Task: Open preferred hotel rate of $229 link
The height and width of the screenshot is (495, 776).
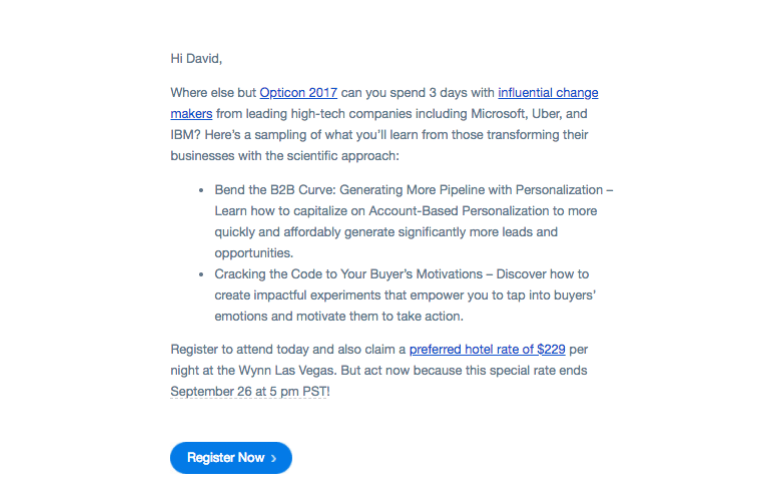Action: (x=487, y=349)
